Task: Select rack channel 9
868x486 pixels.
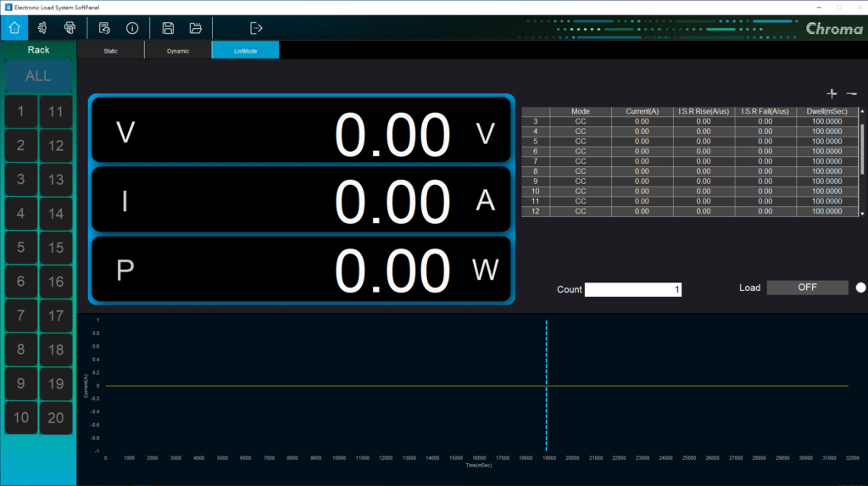Action: (x=21, y=383)
